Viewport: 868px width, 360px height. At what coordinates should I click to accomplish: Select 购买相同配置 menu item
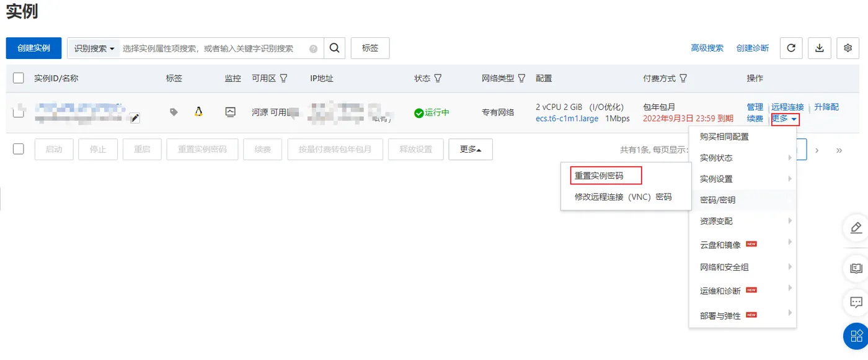pyautogui.click(x=743, y=137)
